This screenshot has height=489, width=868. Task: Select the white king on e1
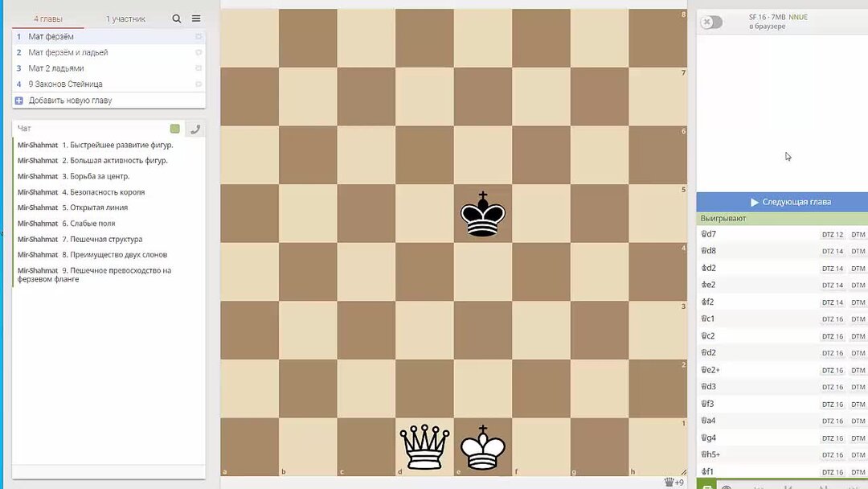tap(483, 447)
